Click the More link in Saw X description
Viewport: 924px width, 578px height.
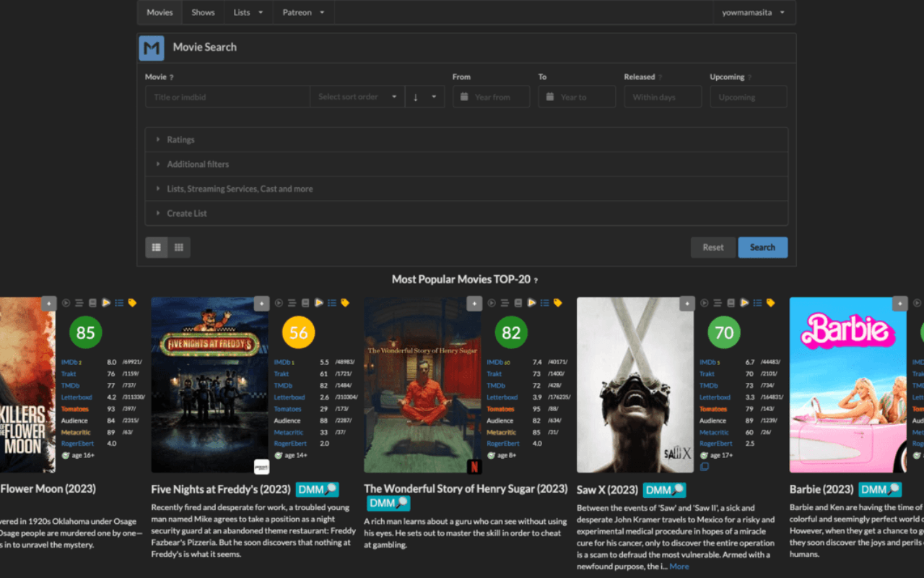[x=679, y=566]
